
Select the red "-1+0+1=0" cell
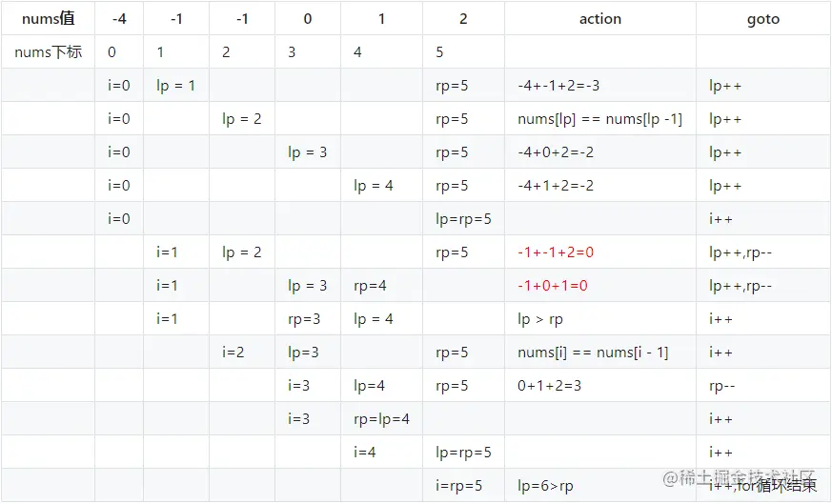click(x=553, y=286)
